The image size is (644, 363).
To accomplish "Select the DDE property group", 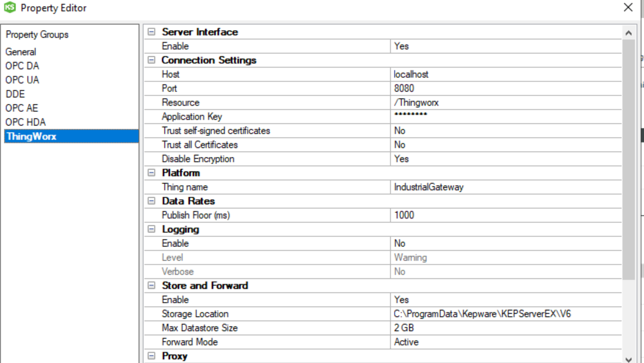I will 15,94.
